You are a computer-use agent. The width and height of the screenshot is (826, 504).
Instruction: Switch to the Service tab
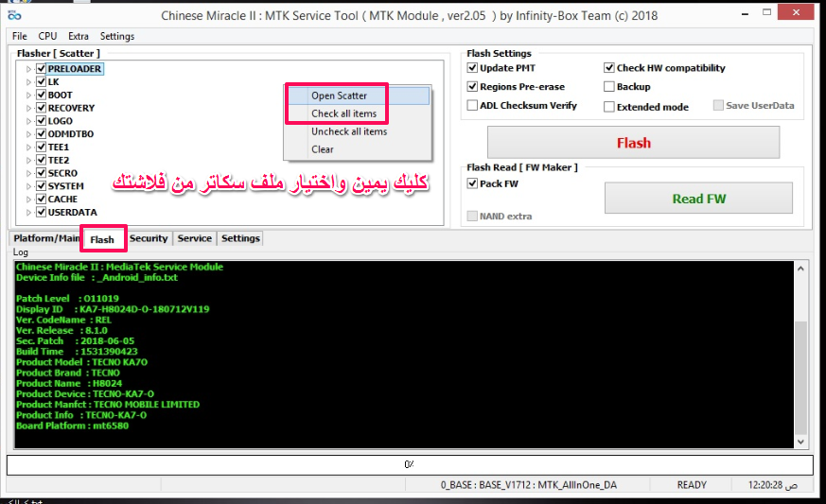tap(194, 238)
